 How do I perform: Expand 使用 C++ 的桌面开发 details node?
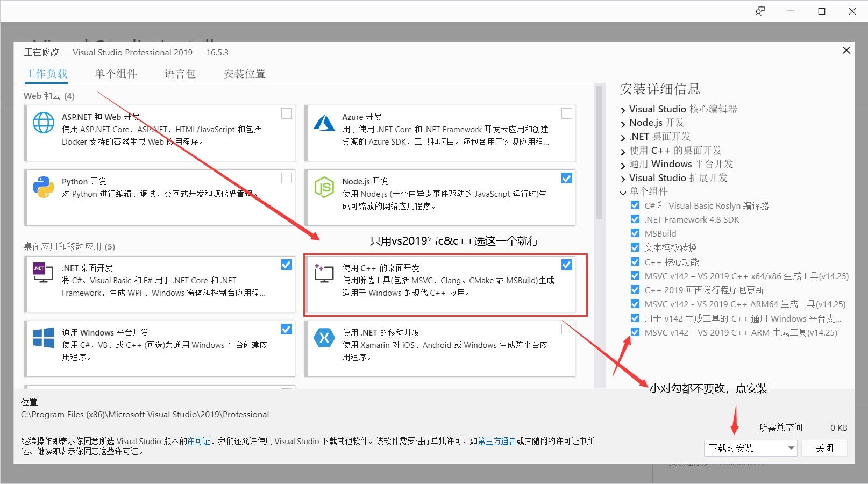pyautogui.click(x=623, y=152)
